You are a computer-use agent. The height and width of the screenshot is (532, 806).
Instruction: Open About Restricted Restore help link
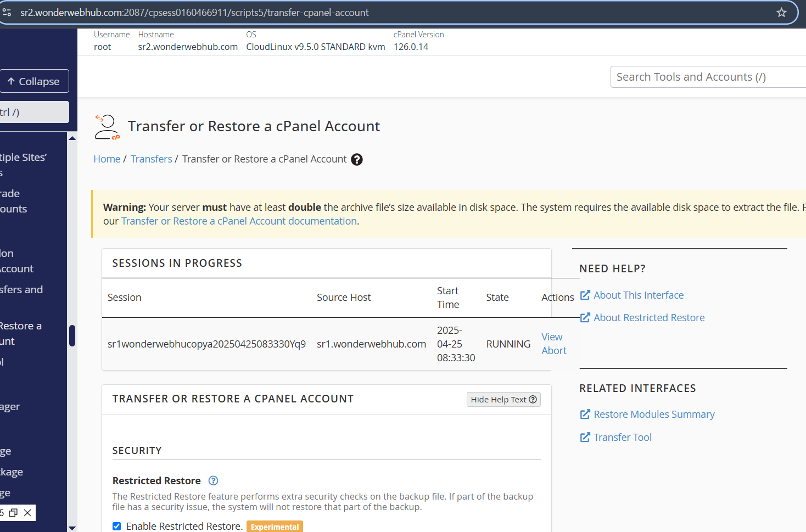648,318
